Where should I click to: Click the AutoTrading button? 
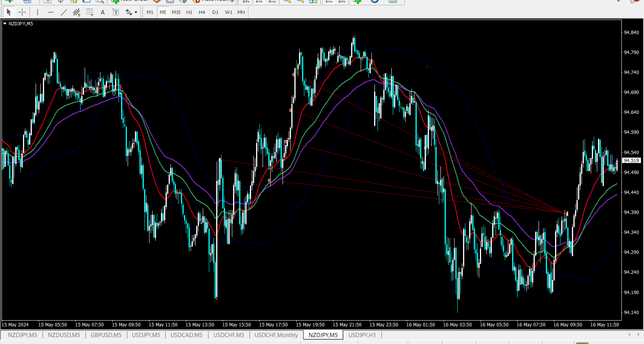[x=213, y=1]
